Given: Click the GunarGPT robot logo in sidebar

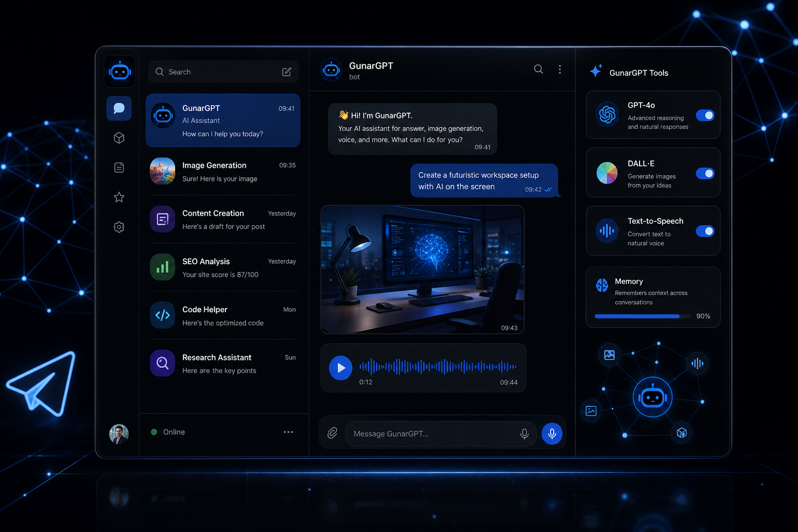Looking at the screenshot, I should [119, 71].
